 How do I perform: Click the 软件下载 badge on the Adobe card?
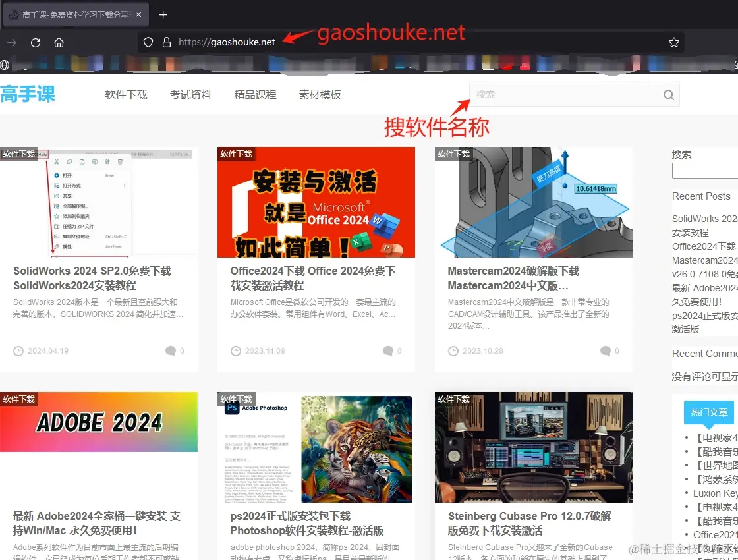(x=20, y=399)
